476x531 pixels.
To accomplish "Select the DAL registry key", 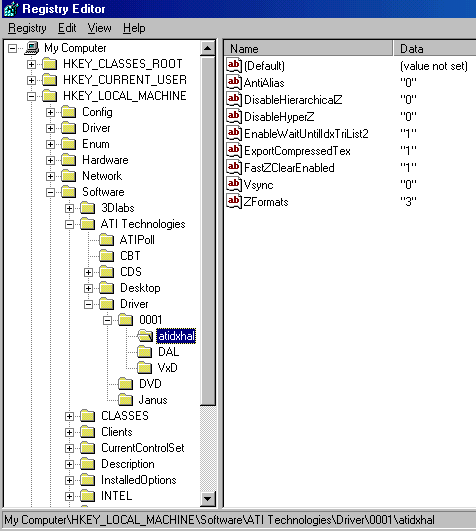I will click(168, 352).
